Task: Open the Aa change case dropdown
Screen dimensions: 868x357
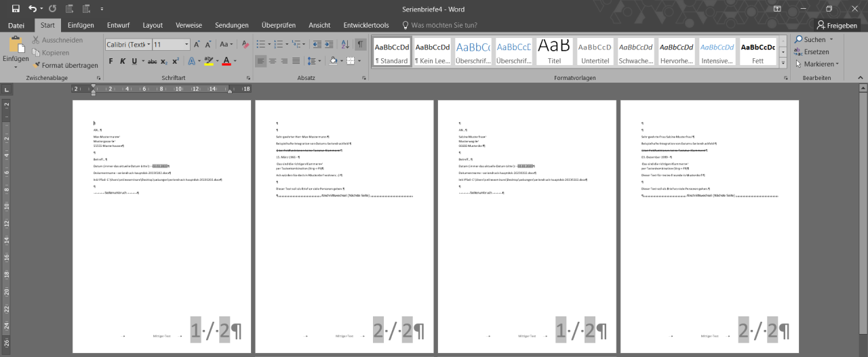Action: 224,45
